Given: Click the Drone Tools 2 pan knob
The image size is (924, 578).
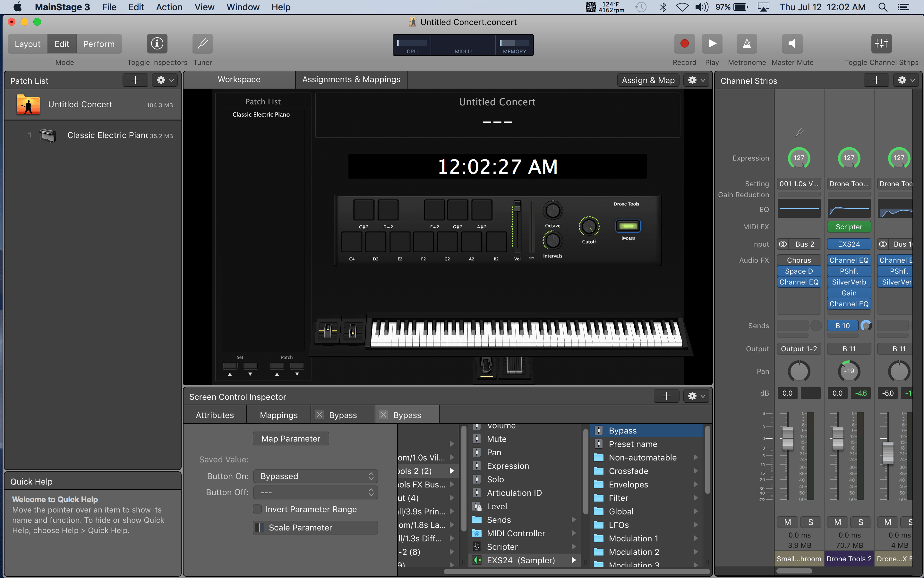Looking at the screenshot, I should point(849,371).
